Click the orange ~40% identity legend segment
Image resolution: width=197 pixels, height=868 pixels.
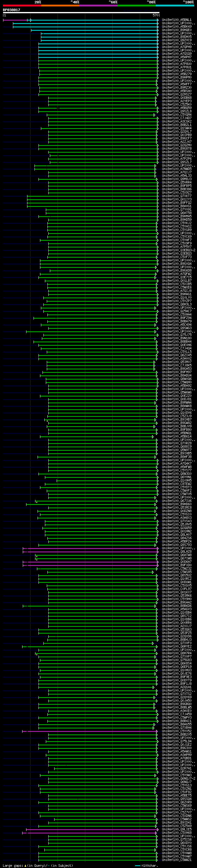click(60, 6)
